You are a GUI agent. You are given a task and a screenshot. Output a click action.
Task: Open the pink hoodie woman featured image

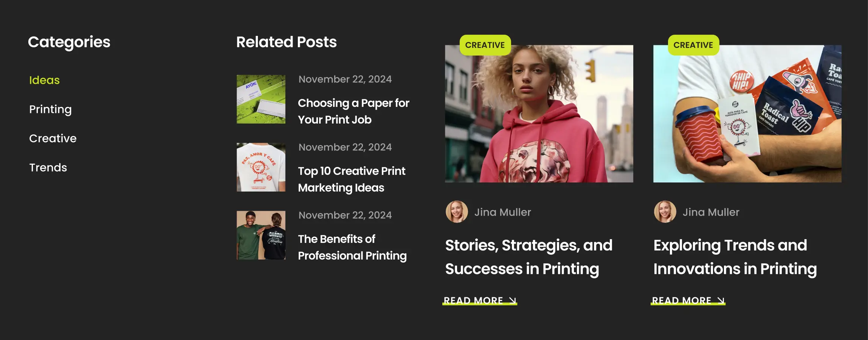click(539, 121)
